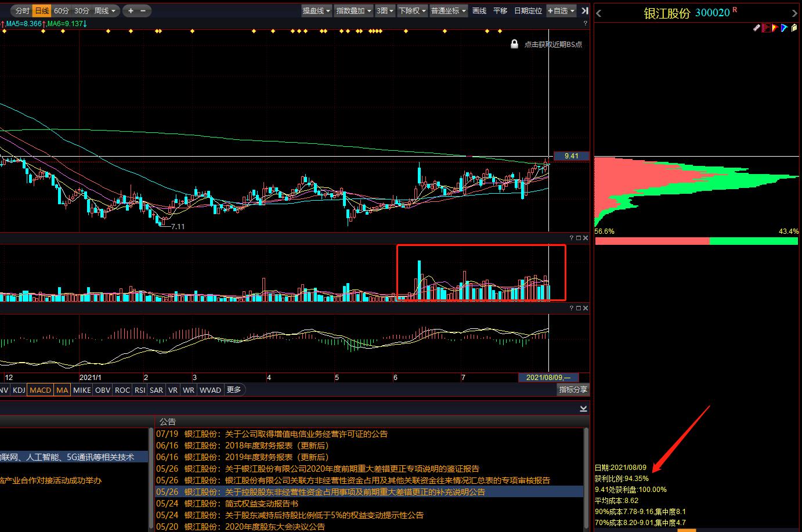Go to next stock with right arrow
This screenshot has width=802, height=532.
point(794,13)
